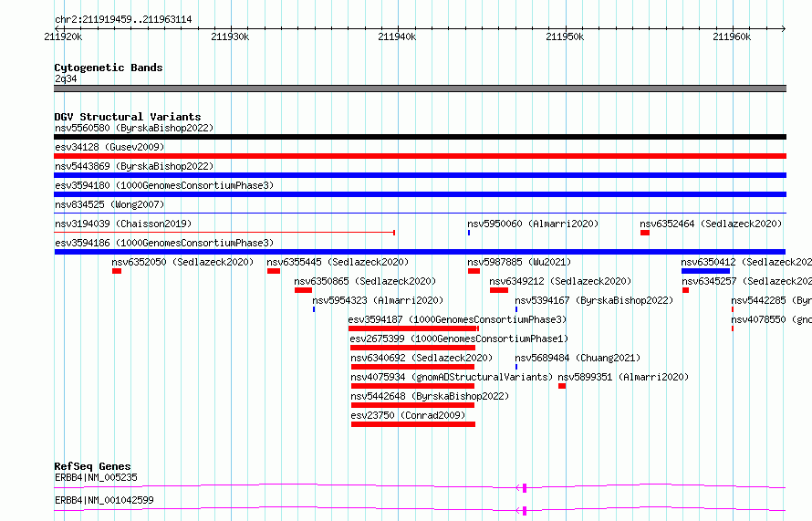Click the red esv23750 variant bar
This screenshot has width=812, height=521.
click(x=413, y=424)
